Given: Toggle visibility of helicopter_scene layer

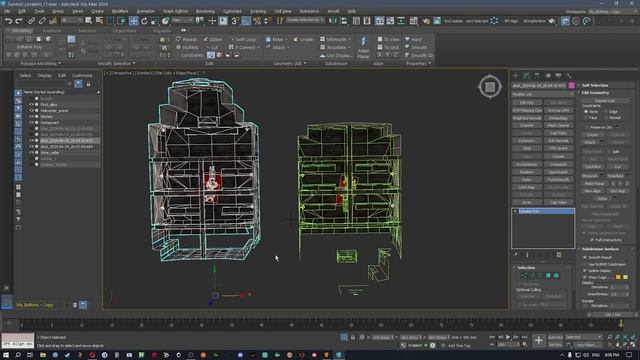Looking at the screenshot, I should point(31,111).
